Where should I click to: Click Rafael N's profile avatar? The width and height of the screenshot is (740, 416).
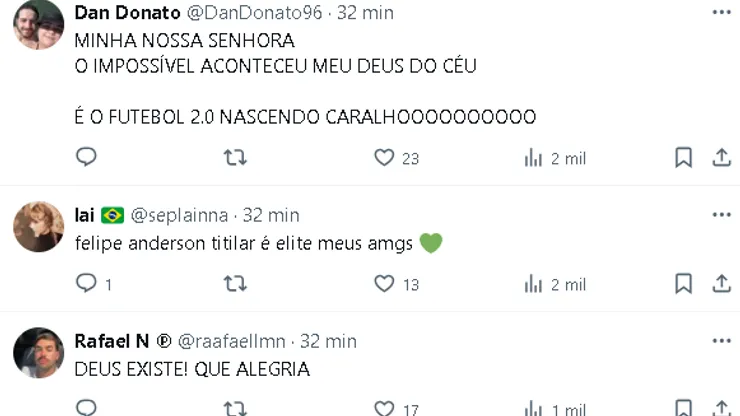[x=39, y=353]
